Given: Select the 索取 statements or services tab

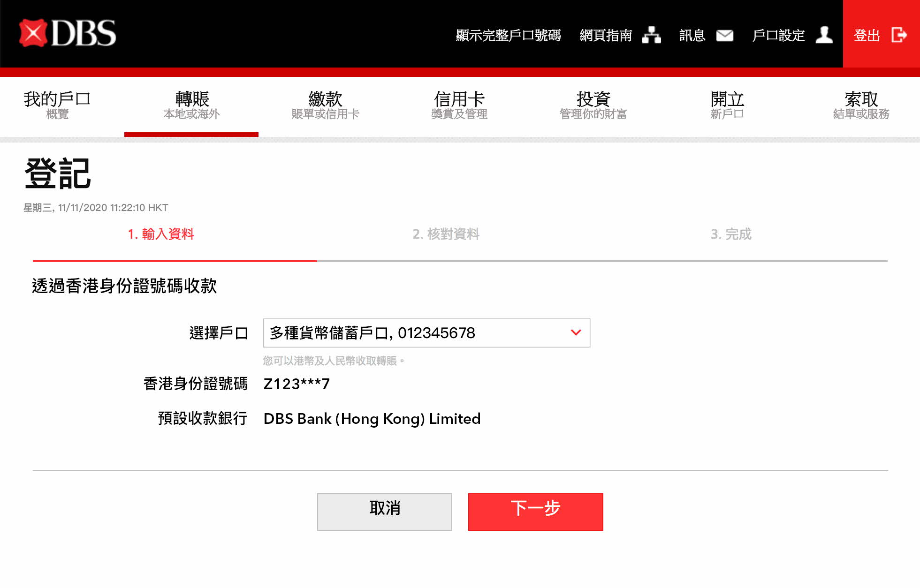Looking at the screenshot, I should coord(861,106).
